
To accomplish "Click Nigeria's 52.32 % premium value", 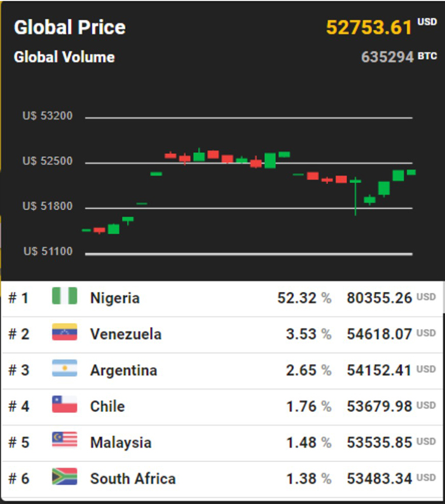I will [297, 298].
